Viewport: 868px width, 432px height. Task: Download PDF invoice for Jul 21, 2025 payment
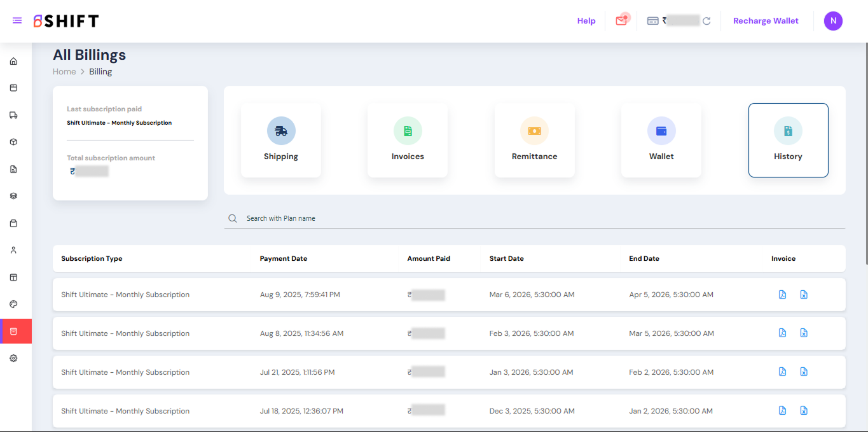(783, 372)
